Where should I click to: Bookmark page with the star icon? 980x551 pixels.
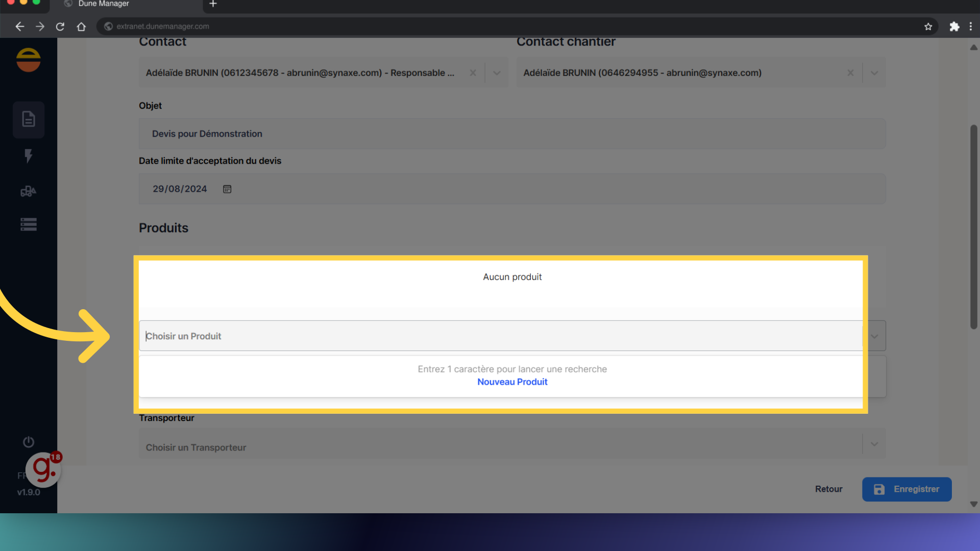tap(928, 27)
